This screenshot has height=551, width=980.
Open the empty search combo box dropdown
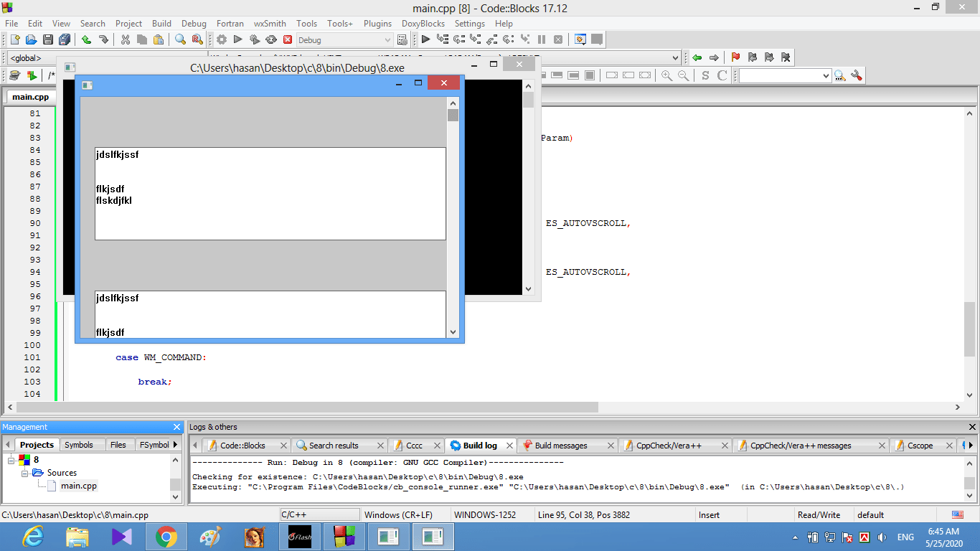click(826, 75)
